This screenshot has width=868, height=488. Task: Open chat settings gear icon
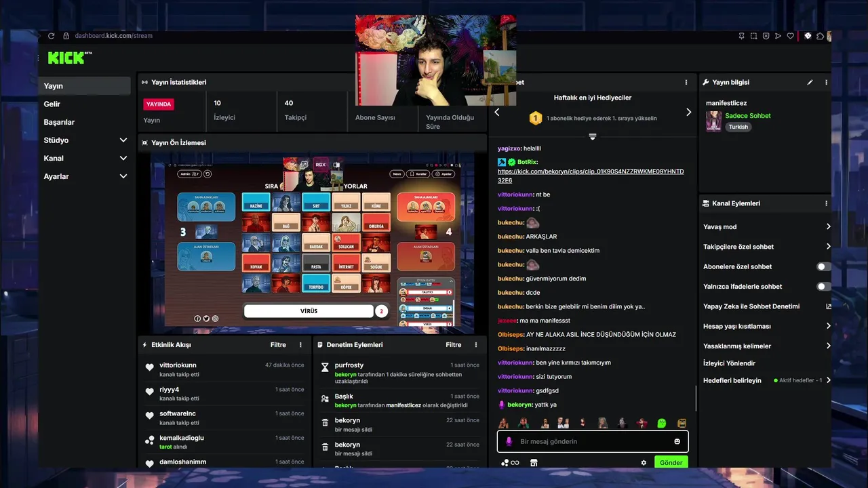click(x=644, y=463)
